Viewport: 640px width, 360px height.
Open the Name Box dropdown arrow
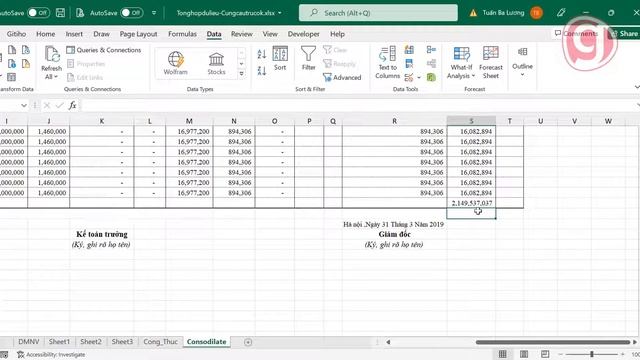coord(24,105)
